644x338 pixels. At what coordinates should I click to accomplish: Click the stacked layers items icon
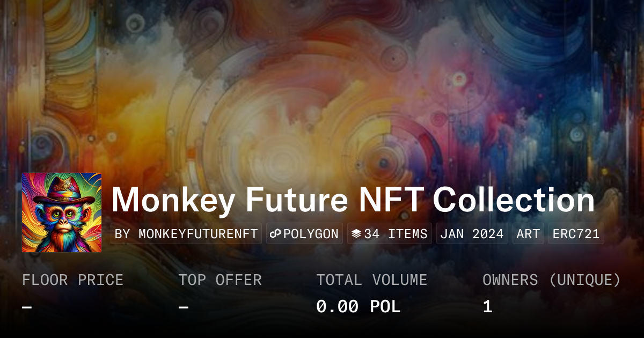point(356,234)
